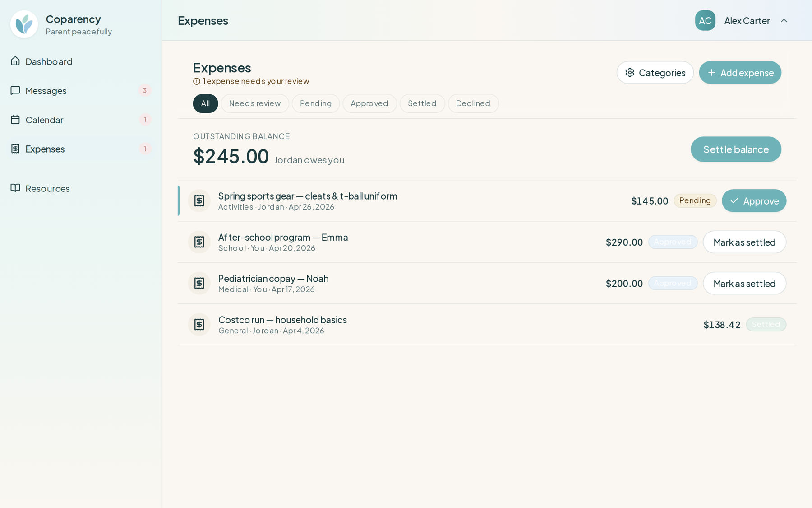Switch to the All expenses tab
Viewport: 812px width, 508px height.
tap(205, 103)
